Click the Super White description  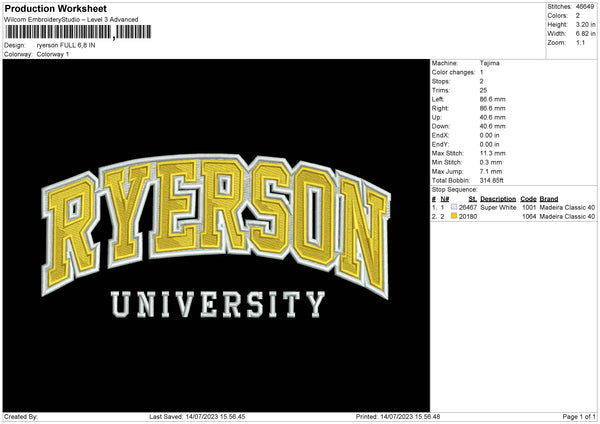click(498, 207)
